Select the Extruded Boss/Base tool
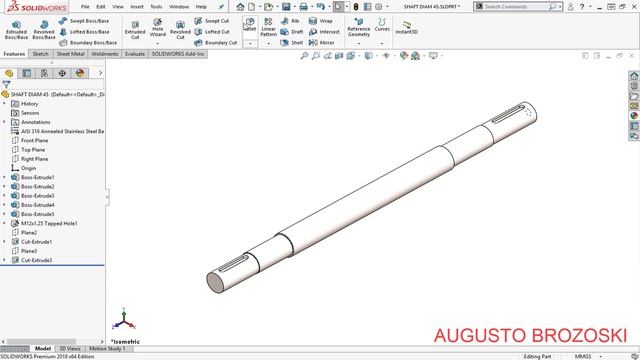The width and height of the screenshot is (640, 360). [x=16, y=30]
